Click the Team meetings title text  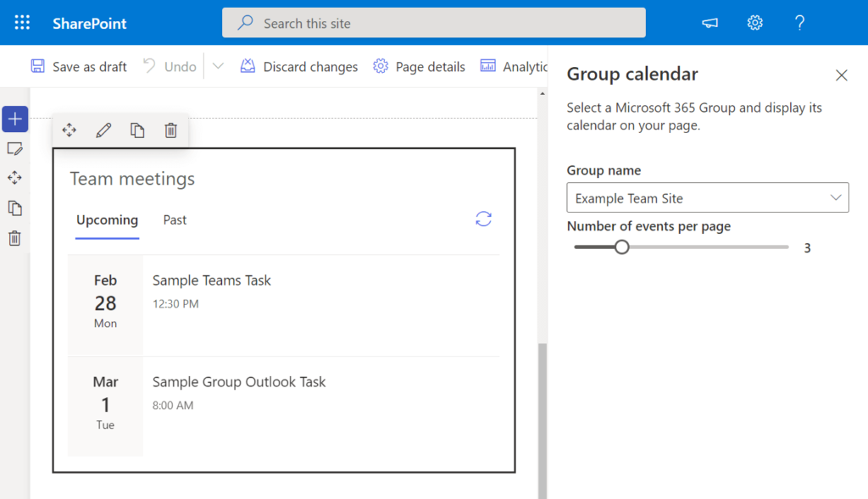[x=132, y=179]
